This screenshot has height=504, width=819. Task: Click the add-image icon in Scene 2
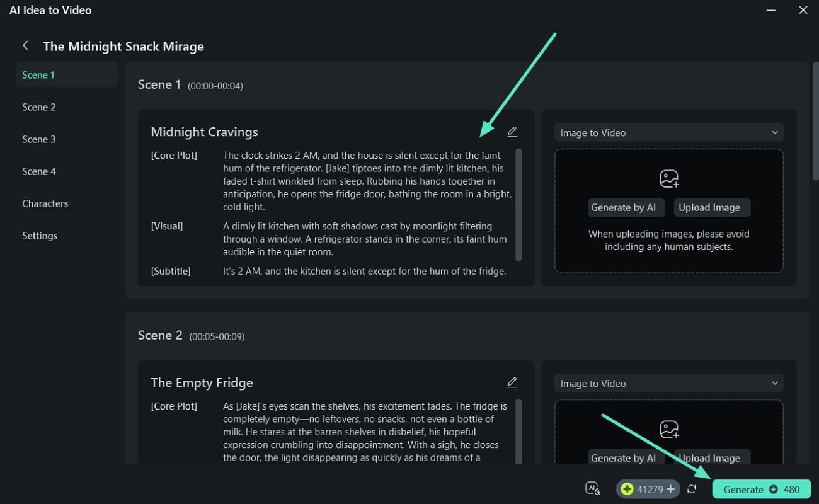[669, 430]
